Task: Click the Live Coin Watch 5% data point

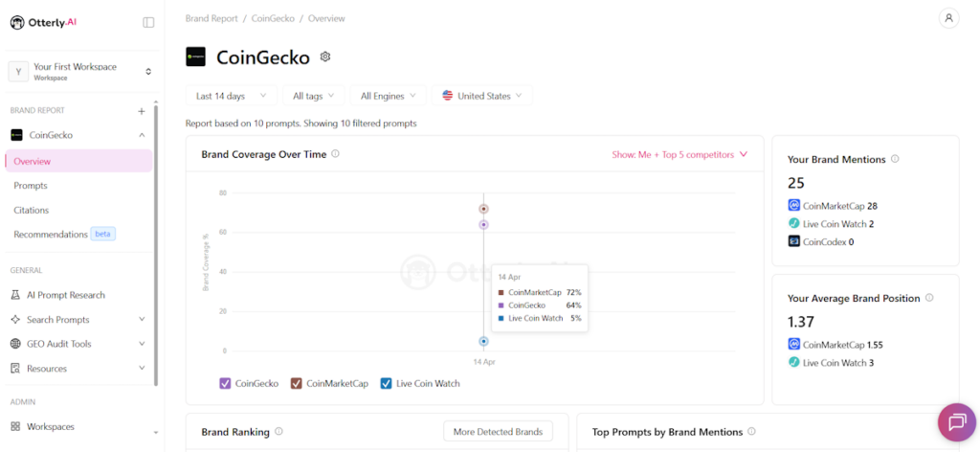Action: 483,341
